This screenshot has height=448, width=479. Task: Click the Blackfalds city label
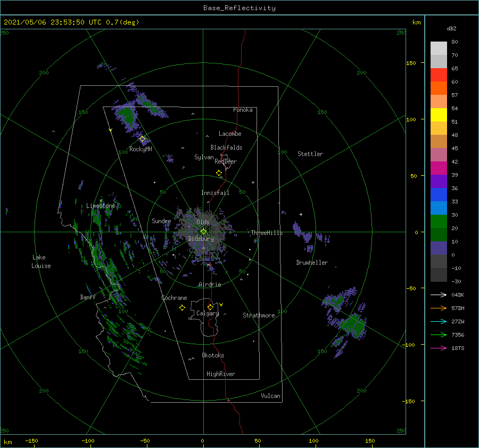[x=226, y=148]
